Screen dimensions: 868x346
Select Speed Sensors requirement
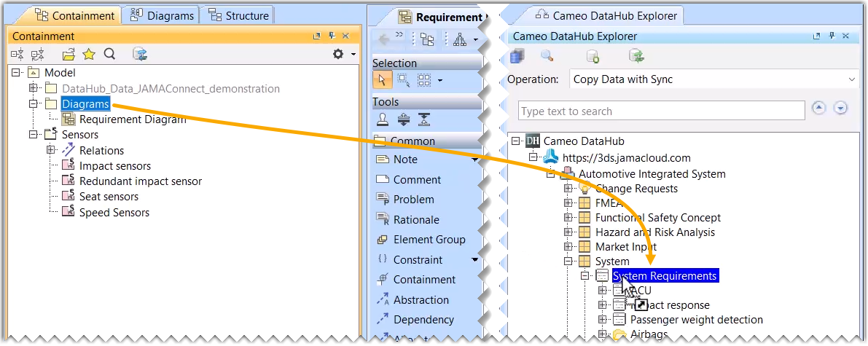pos(114,212)
